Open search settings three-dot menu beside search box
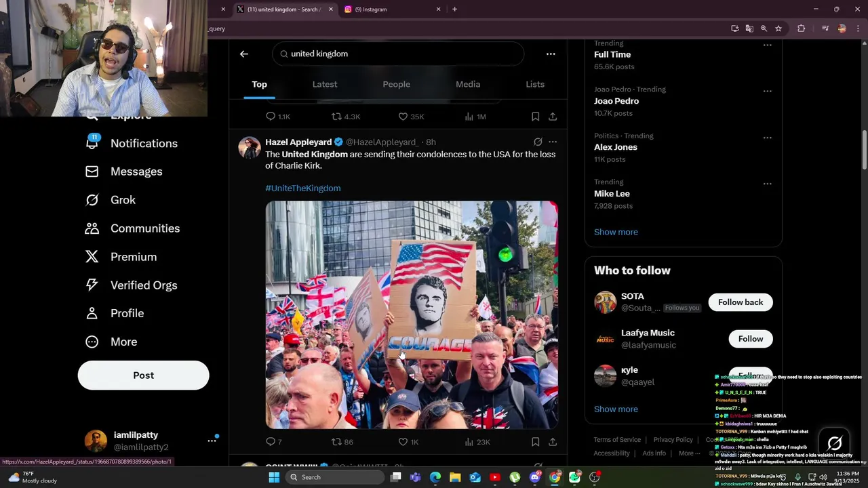This screenshot has width=868, height=488. 551,54
